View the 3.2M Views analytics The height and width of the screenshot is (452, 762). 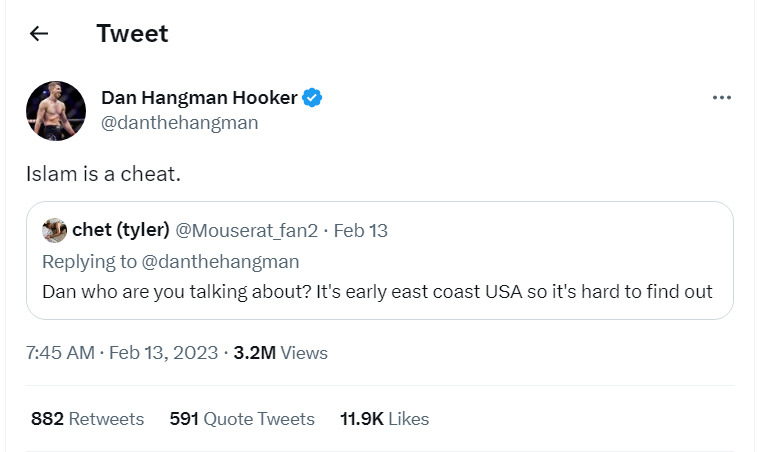point(280,353)
